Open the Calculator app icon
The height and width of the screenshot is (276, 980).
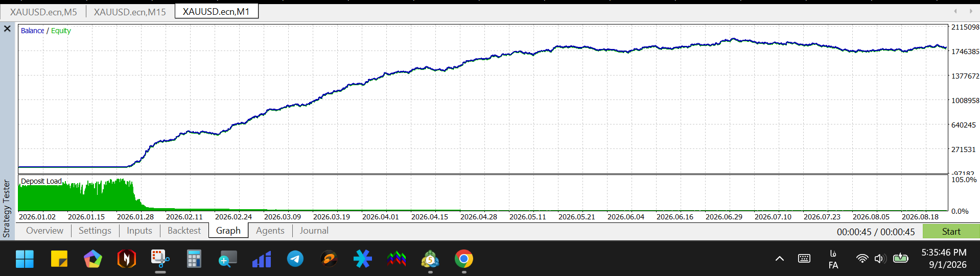click(x=194, y=259)
